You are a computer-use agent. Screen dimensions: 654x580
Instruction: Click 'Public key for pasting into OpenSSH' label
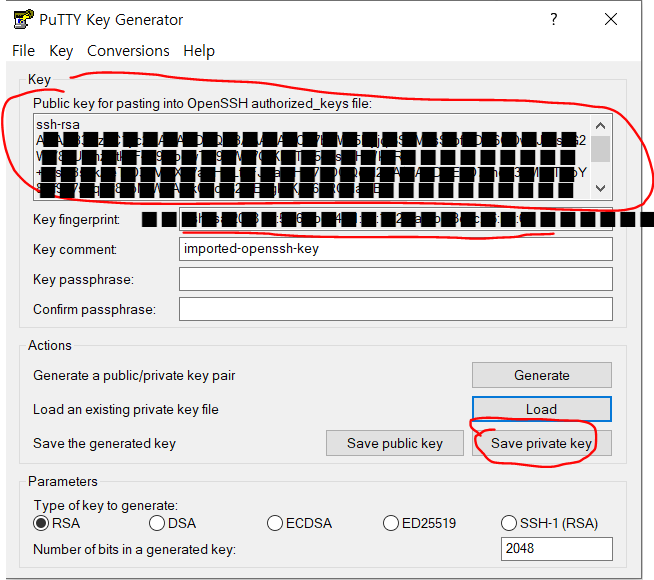point(202,103)
